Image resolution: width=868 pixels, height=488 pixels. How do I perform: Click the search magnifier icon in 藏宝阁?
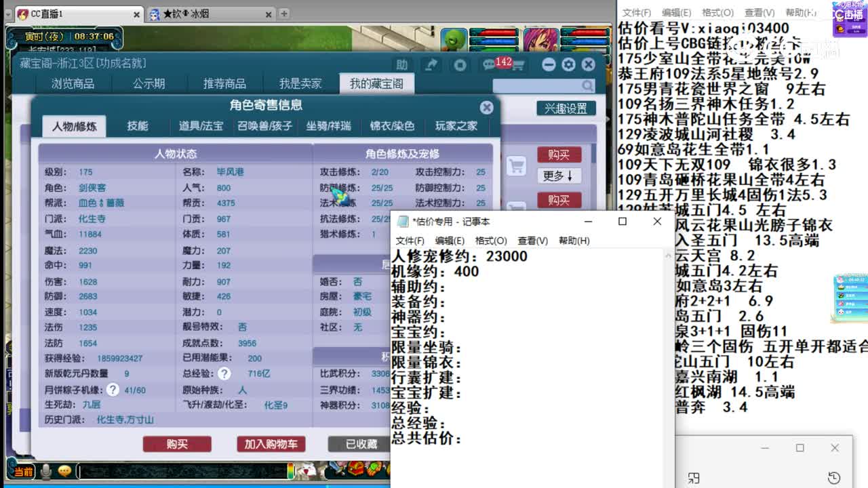[x=587, y=86]
